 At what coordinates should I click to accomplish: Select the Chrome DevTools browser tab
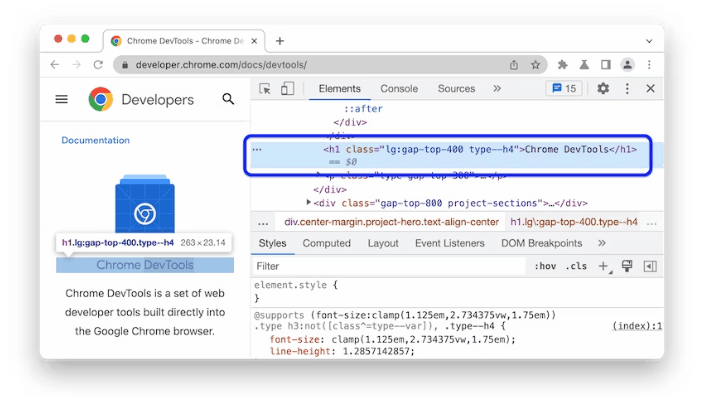click(184, 41)
